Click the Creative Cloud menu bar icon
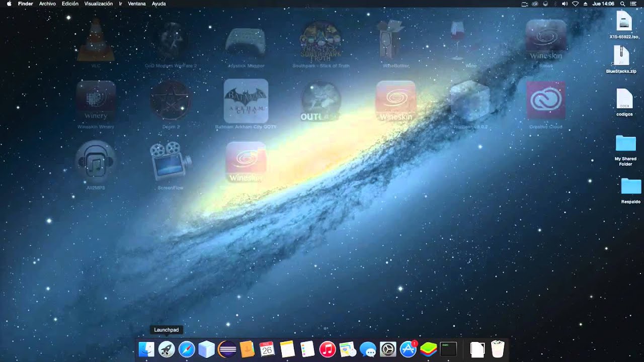644x362 pixels. tap(535, 4)
